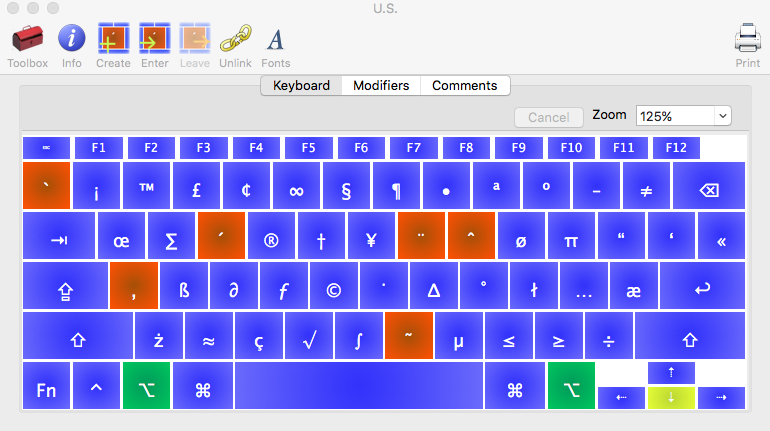Click the µ micro key
Screen dimensions: 770x431
click(459, 336)
